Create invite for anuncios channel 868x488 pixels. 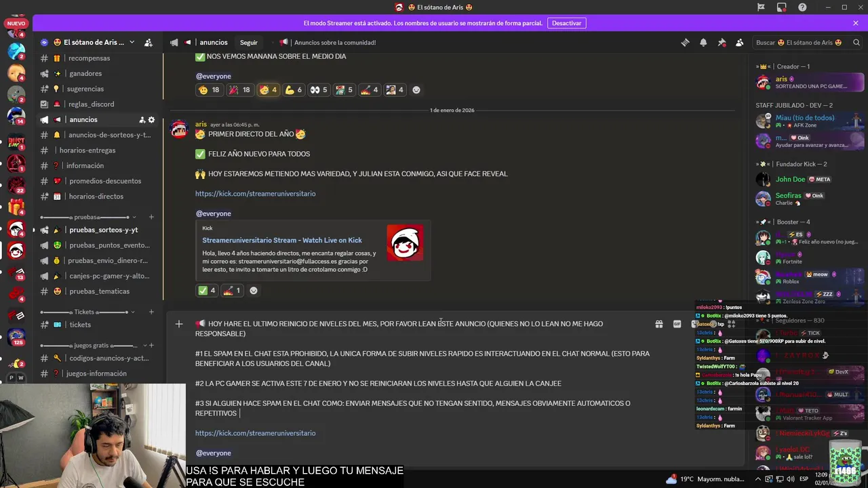pos(142,119)
